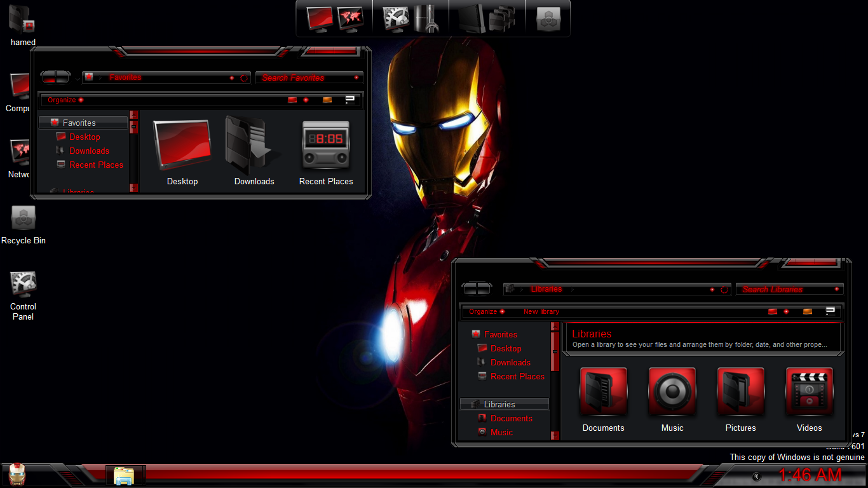The height and width of the screenshot is (488, 868).
Task: Open the grey recycle bin icon in the top dock
Action: click(548, 18)
